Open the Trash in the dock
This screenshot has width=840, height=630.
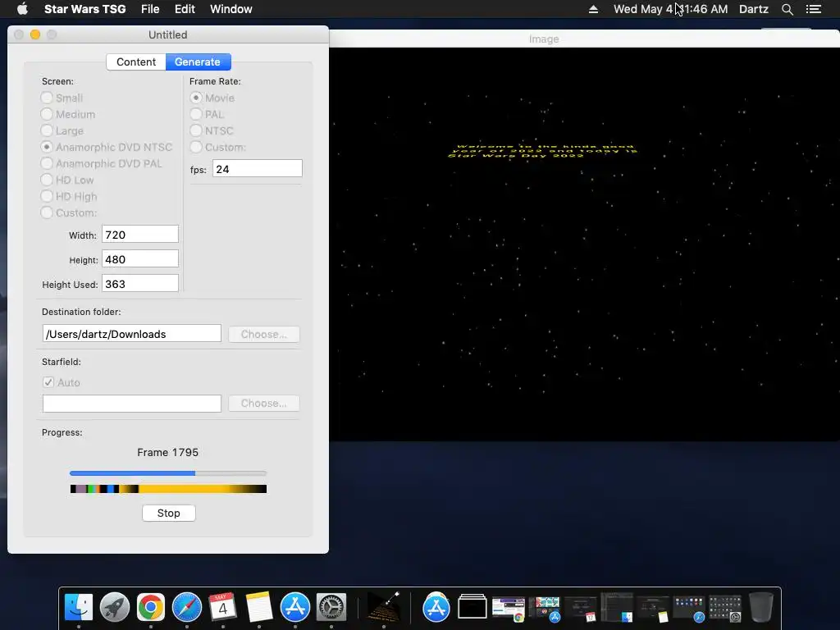coord(760,607)
